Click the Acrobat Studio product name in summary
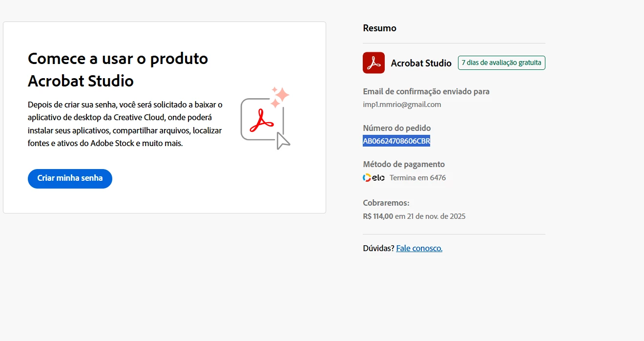This screenshot has width=644, height=341. pos(421,63)
